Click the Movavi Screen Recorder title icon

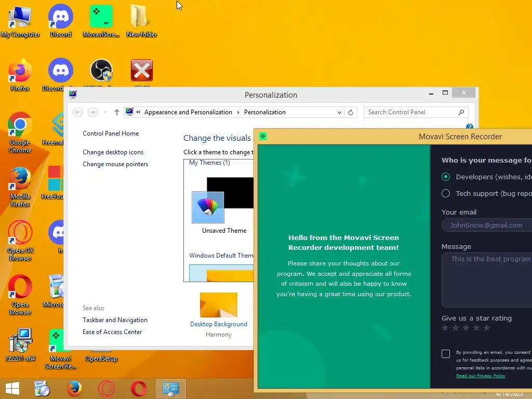[x=262, y=137]
